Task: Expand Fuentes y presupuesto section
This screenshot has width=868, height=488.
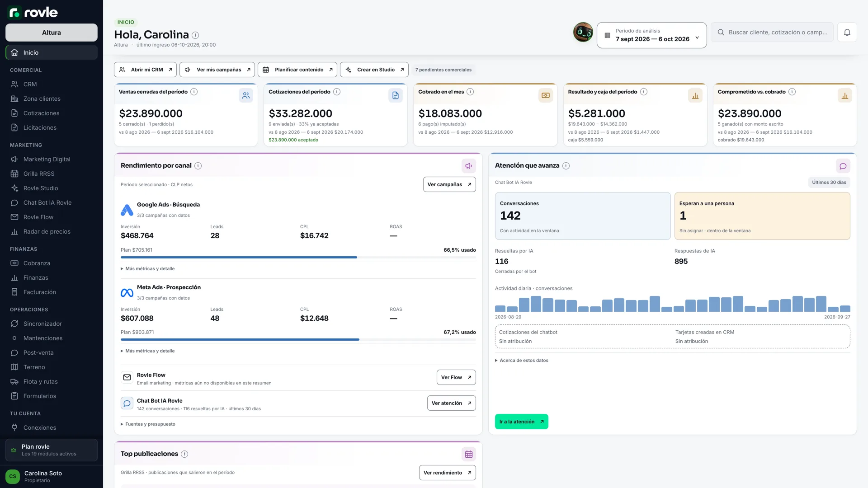Action: (148, 424)
